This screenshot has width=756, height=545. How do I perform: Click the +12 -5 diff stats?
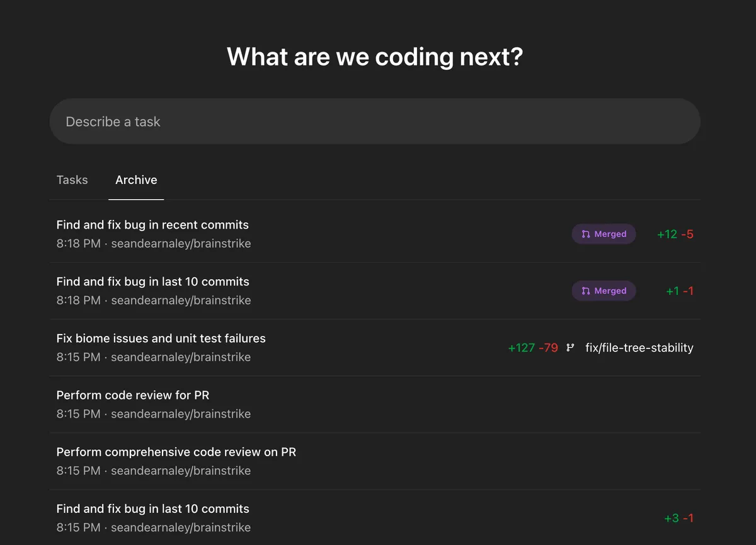[675, 234]
